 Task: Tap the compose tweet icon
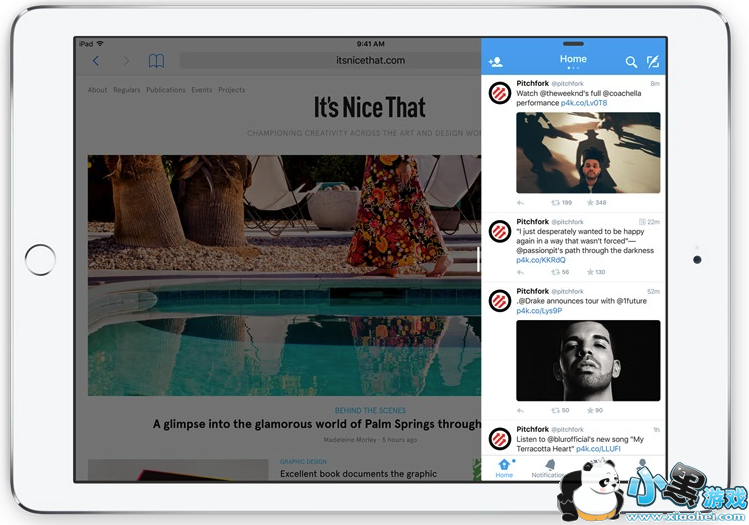click(x=653, y=62)
